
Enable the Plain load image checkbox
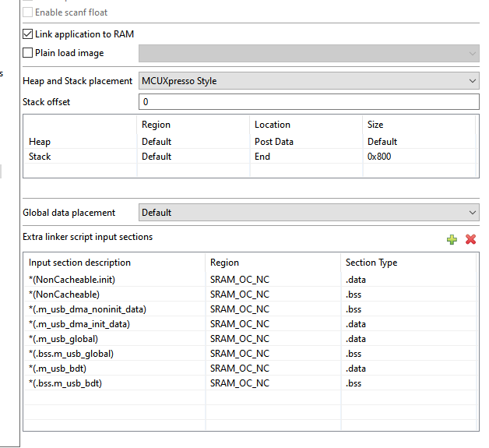click(x=28, y=53)
